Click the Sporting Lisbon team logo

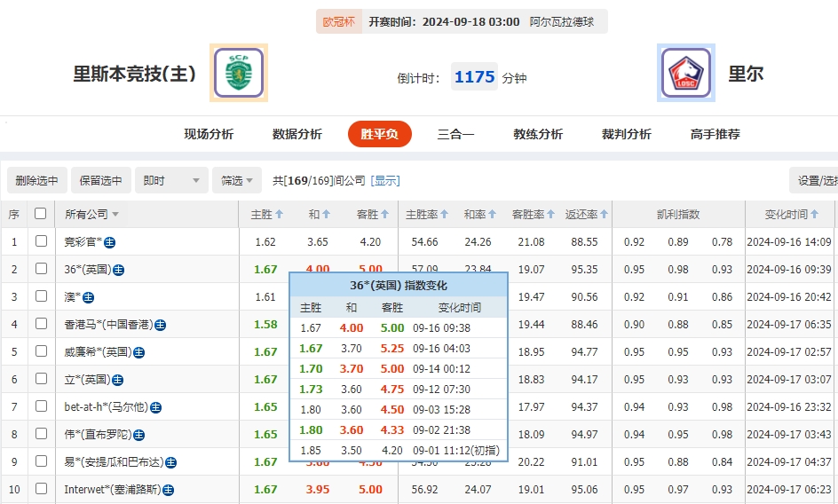(239, 73)
